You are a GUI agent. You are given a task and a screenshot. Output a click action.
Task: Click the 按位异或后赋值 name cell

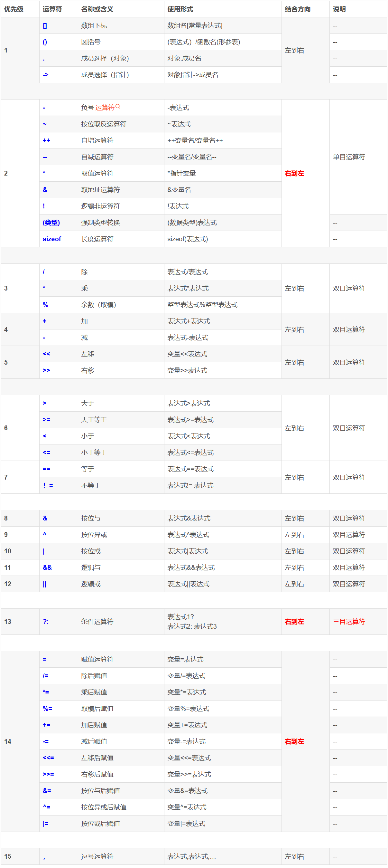pos(121,807)
